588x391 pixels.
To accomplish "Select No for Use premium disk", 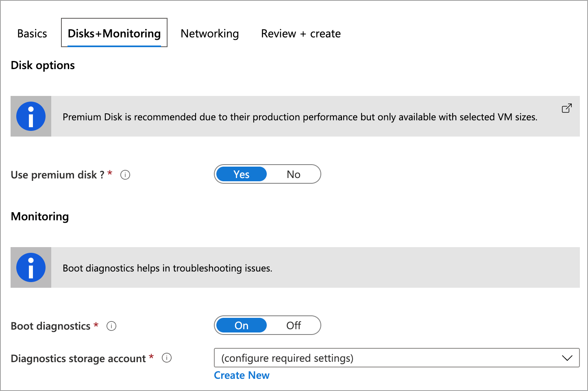I will pyautogui.click(x=294, y=174).
